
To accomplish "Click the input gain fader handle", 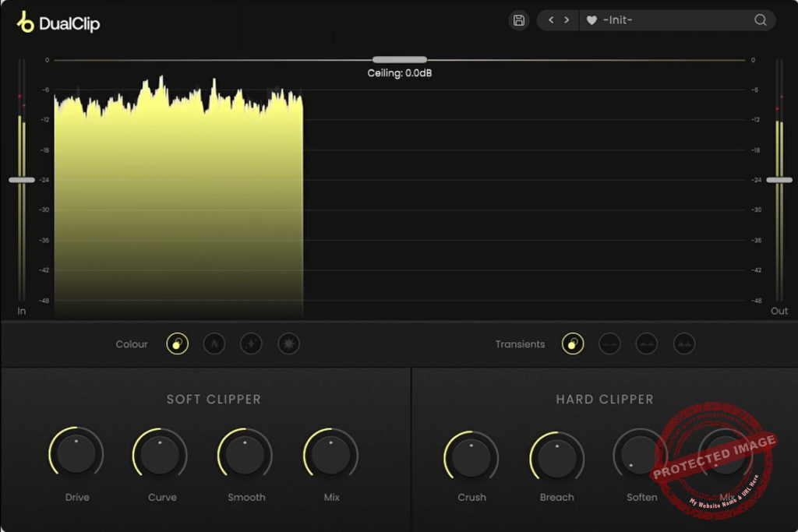I will click(22, 180).
